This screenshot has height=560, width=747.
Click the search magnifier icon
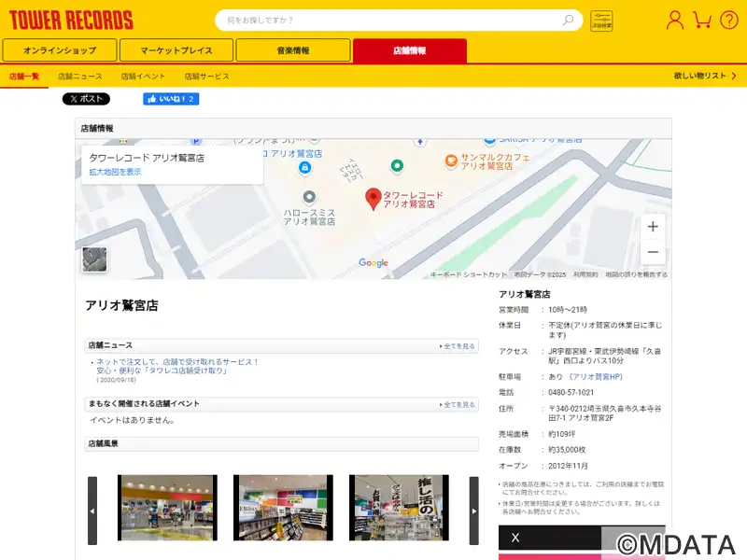[568, 20]
